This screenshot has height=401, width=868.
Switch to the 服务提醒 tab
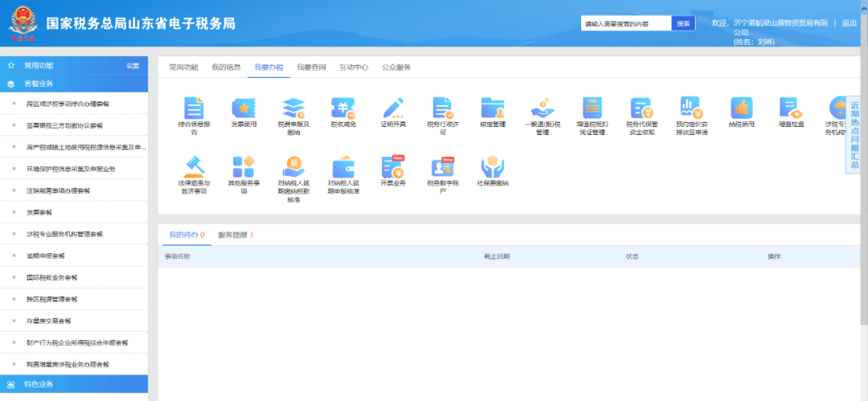coord(235,235)
